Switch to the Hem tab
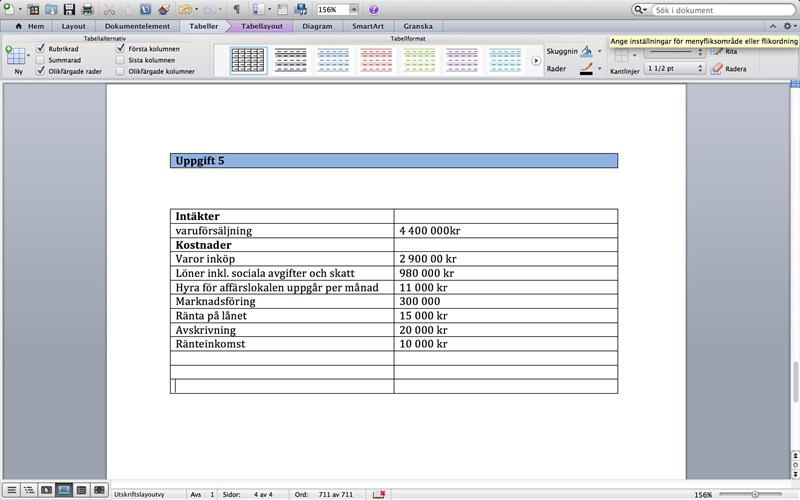The width and height of the screenshot is (800, 500). (30, 26)
